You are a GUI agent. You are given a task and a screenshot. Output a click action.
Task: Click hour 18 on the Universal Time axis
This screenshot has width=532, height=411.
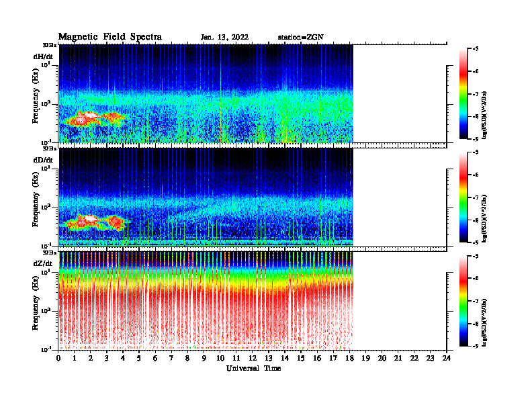[x=349, y=359]
